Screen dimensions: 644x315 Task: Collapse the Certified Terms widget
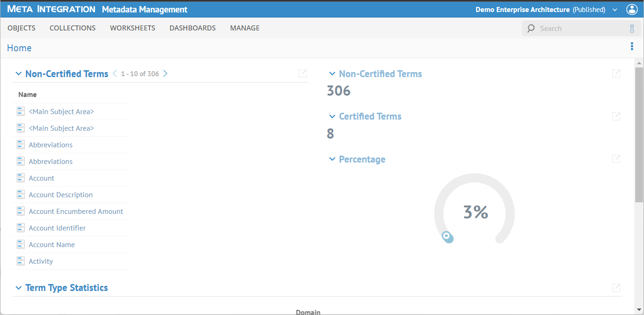click(332, 116)
